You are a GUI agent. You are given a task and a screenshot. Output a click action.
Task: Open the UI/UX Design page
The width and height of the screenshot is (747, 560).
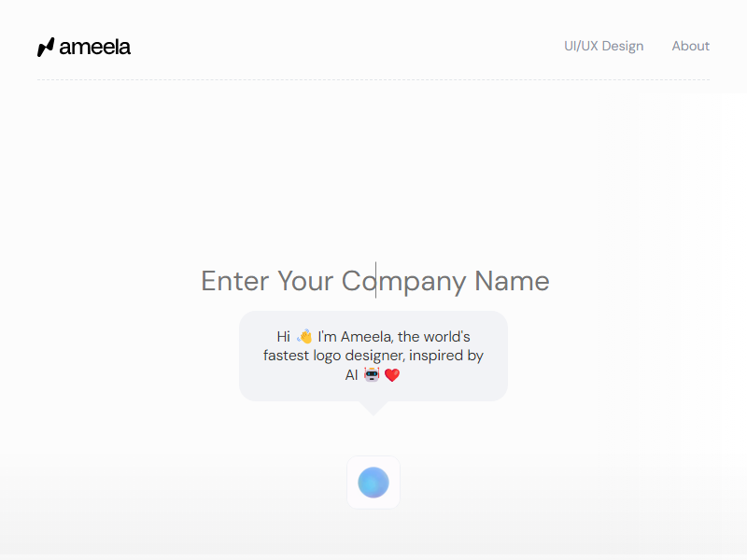(x=603, y=46)
